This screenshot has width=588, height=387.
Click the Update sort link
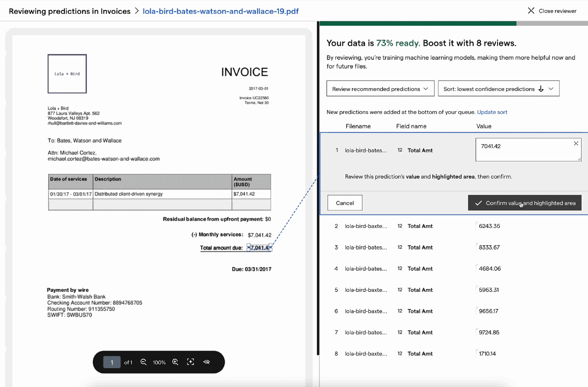point(492,112)
